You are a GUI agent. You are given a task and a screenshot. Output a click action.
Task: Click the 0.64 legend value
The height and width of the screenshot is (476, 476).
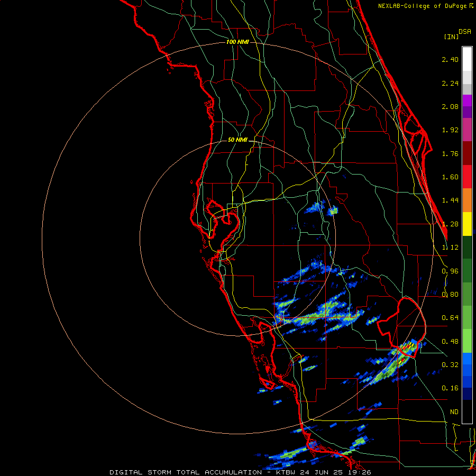pyautogui.click(x=450, y=318)
